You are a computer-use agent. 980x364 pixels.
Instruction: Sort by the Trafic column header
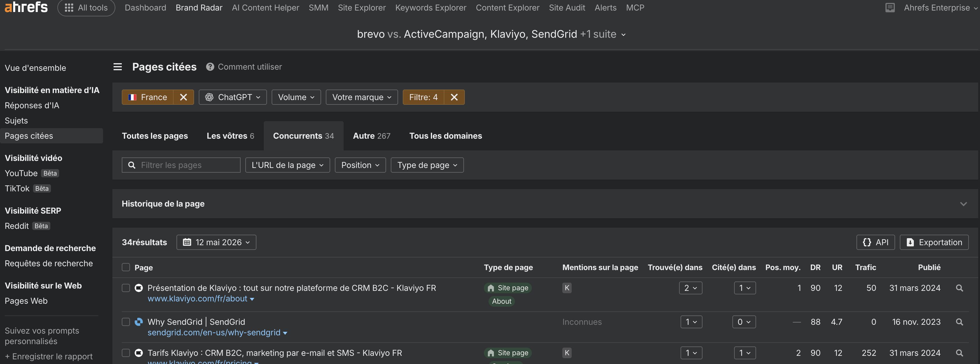point(866,267)
